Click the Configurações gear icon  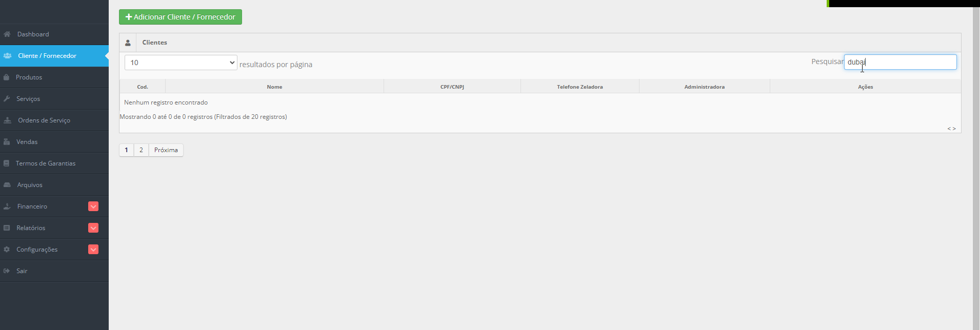[7, 250]
